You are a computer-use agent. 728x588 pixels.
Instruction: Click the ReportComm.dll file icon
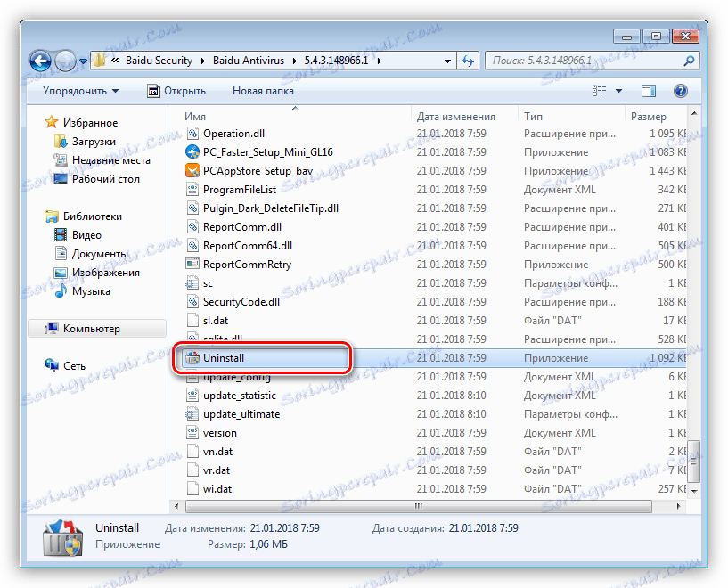coord(192,227)
